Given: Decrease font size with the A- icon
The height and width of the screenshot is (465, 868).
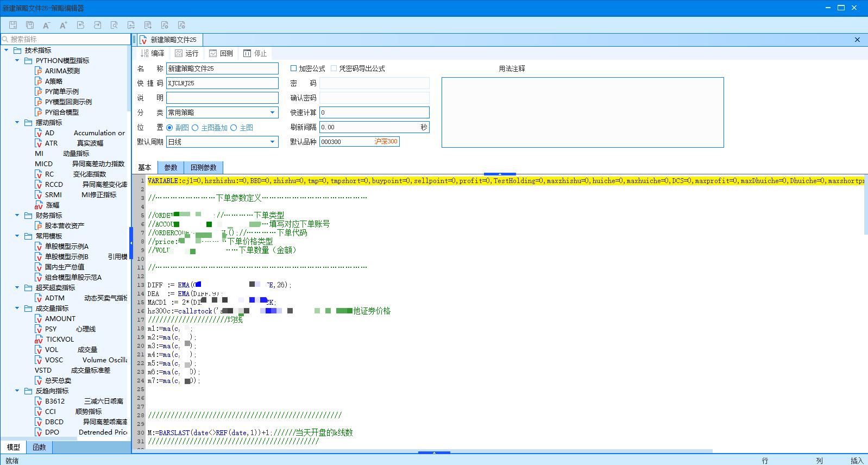Looking at the screenshot, I should [47, 25].
